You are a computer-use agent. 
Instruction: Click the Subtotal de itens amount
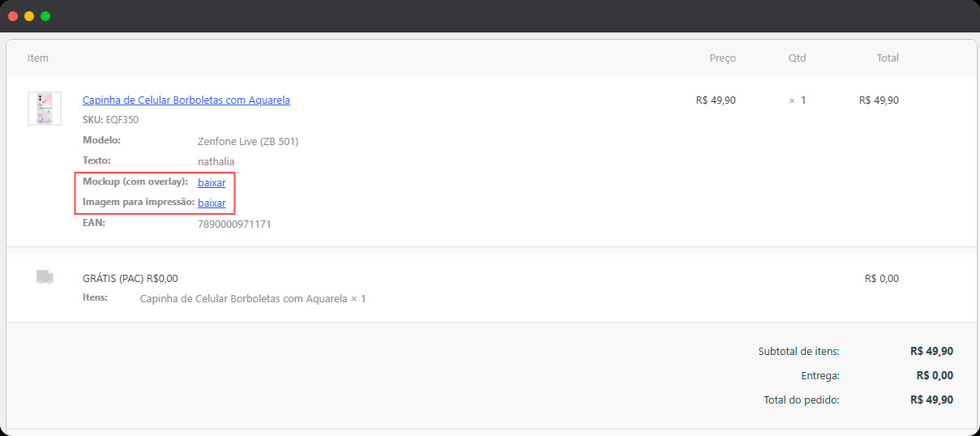(x=932, y=351)
